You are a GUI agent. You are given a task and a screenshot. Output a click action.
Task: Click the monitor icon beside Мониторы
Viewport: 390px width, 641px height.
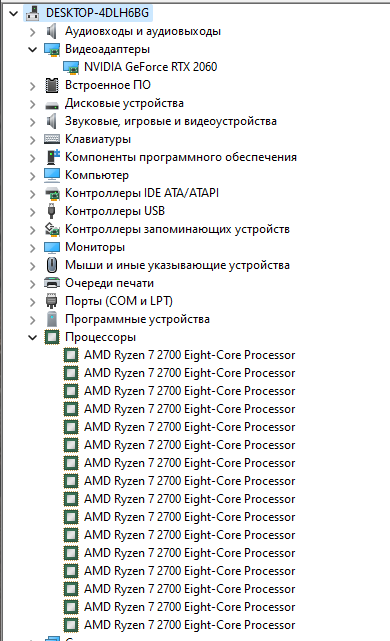pos(52,247)
